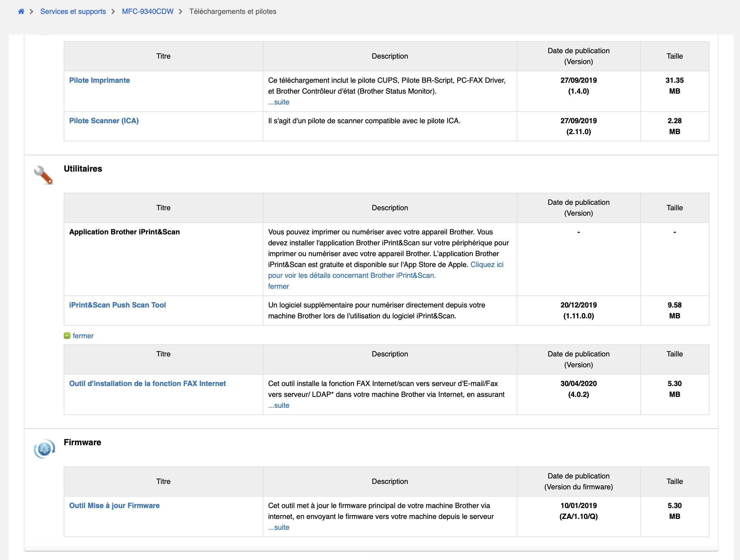The height and width of the screenshot is (560, 740).
Task: Expand FAX Internet tool description ...suite
Action: click(278, 405)
